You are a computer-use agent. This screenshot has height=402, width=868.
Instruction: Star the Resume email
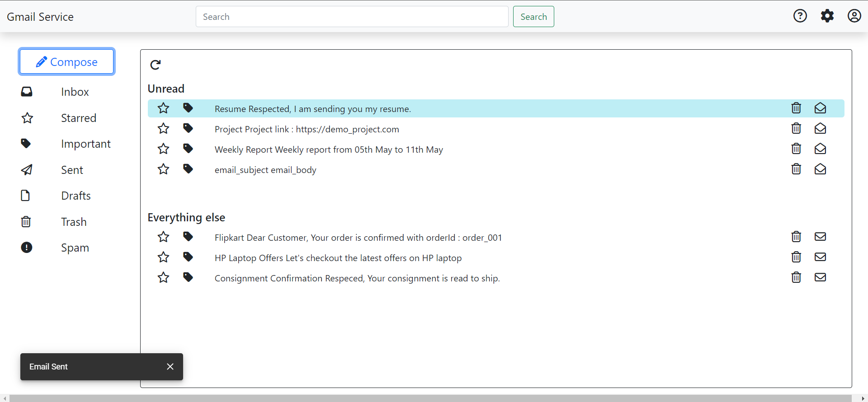163,108
